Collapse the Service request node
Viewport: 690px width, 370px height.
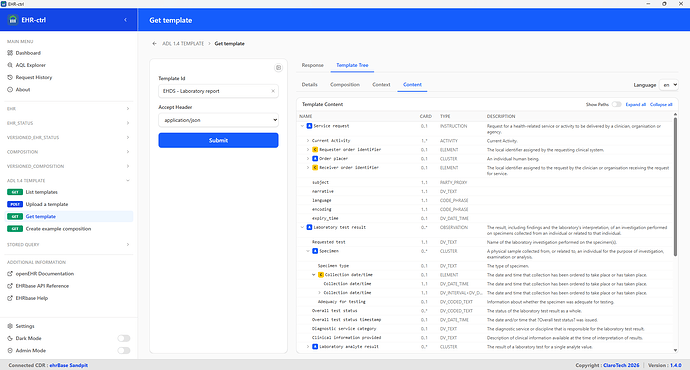coord(302,126)
